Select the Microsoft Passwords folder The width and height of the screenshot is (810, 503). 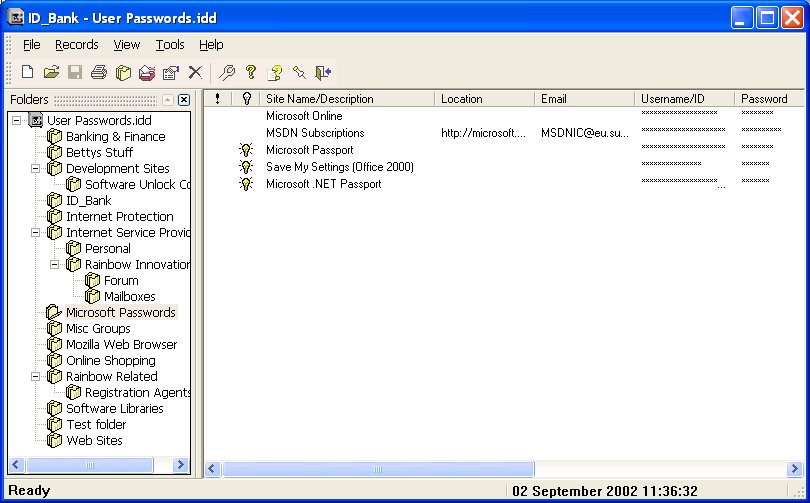pyautogui.click(x=121, y=312)
